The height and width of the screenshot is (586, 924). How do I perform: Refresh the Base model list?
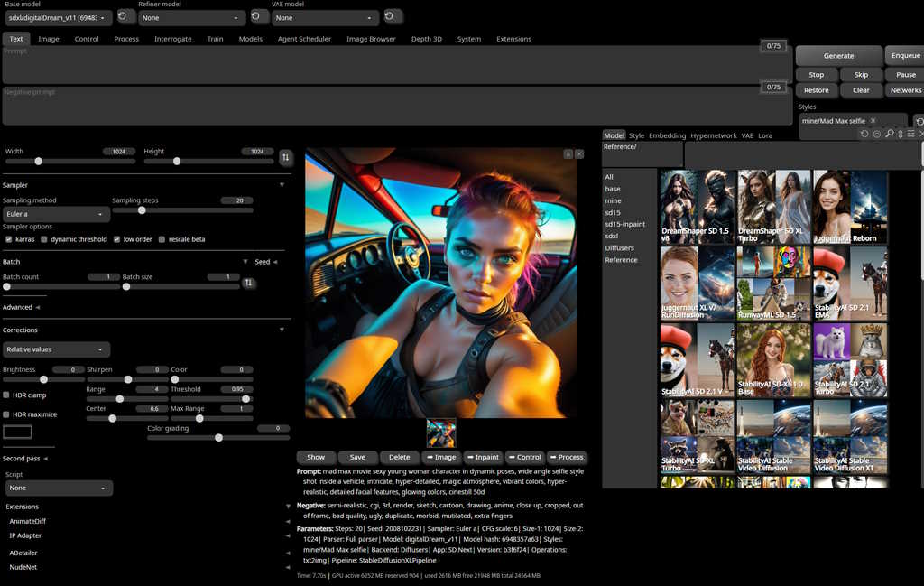coord(126,17)
